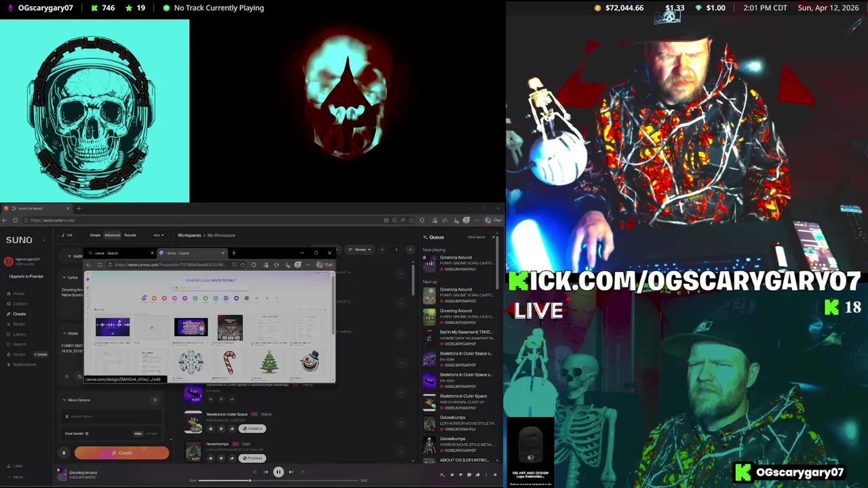
Task: Switch to Simple creation mode
Action: pyautogui.click(x=95, y=235)
